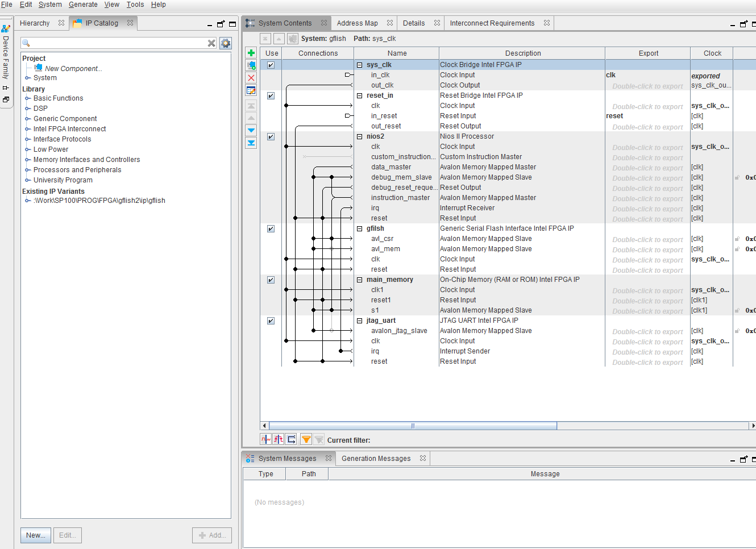Click the blue move down arrow icon
756x549 pixels.
coord(251,130)
